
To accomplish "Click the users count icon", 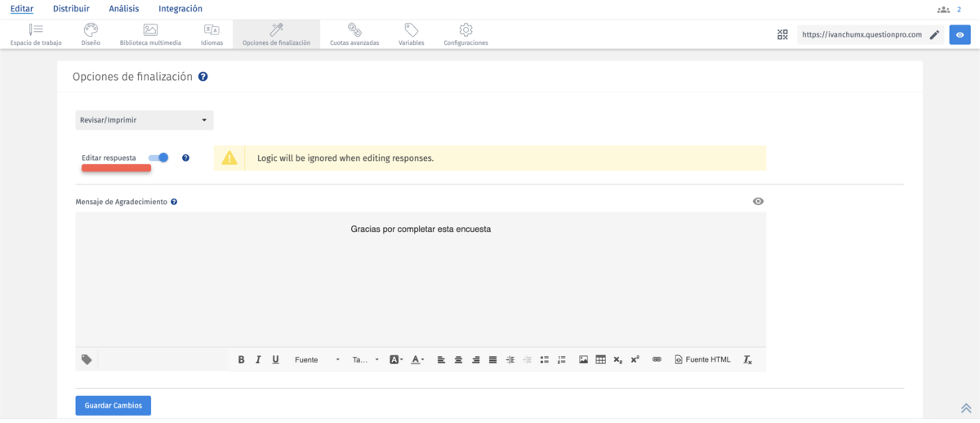I will [944, 9].
